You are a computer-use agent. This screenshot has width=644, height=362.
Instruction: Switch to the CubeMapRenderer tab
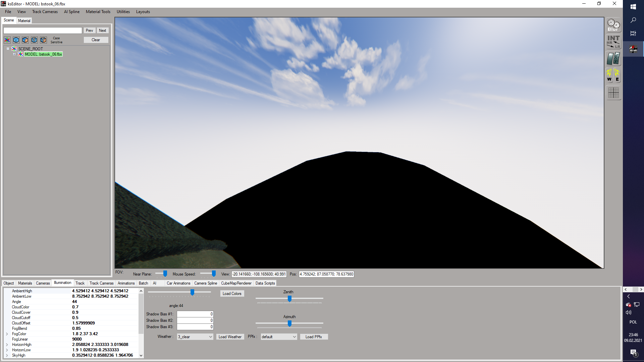click(x=236, y=283)
